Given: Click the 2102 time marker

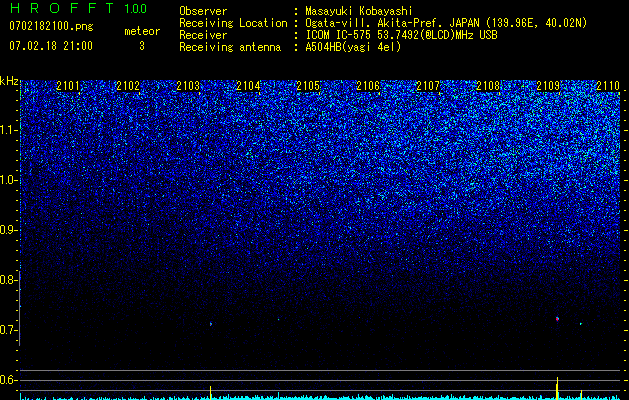Looking at the screenshot, I should click(128, 86).
